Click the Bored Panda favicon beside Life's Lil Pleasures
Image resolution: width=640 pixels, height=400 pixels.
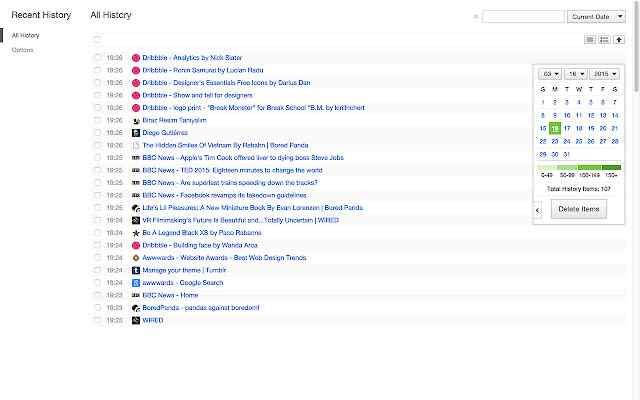tap(136, 208)
